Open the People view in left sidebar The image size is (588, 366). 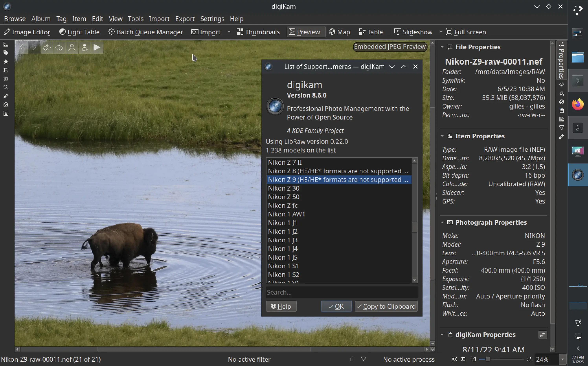click(x=6, y=113)
